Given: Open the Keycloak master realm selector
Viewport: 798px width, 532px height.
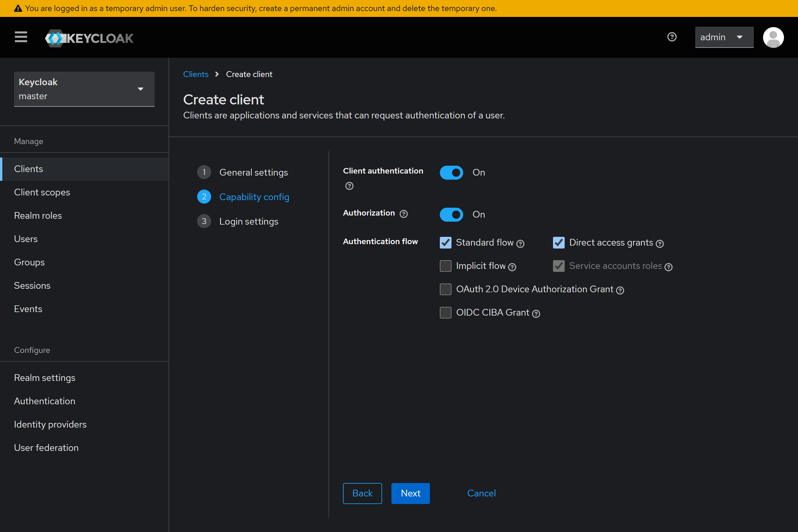Looking at the screenshot, I should pyautogui.click(x=84, y=89).
